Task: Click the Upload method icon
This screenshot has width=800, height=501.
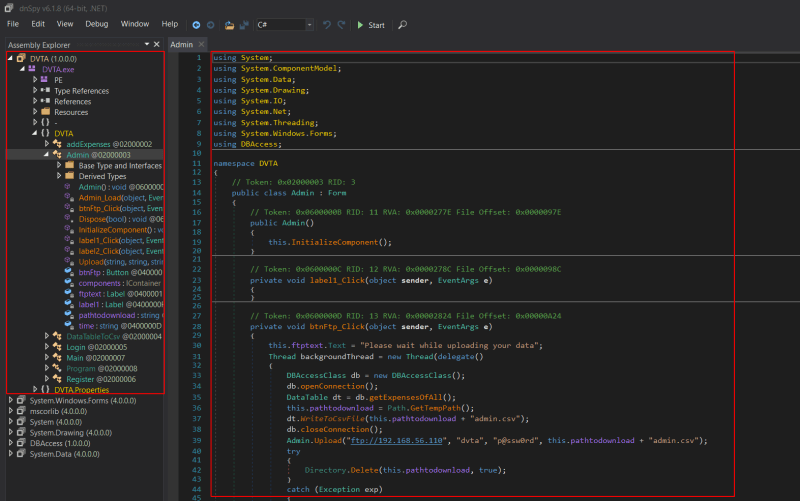Action: [69, 261]
